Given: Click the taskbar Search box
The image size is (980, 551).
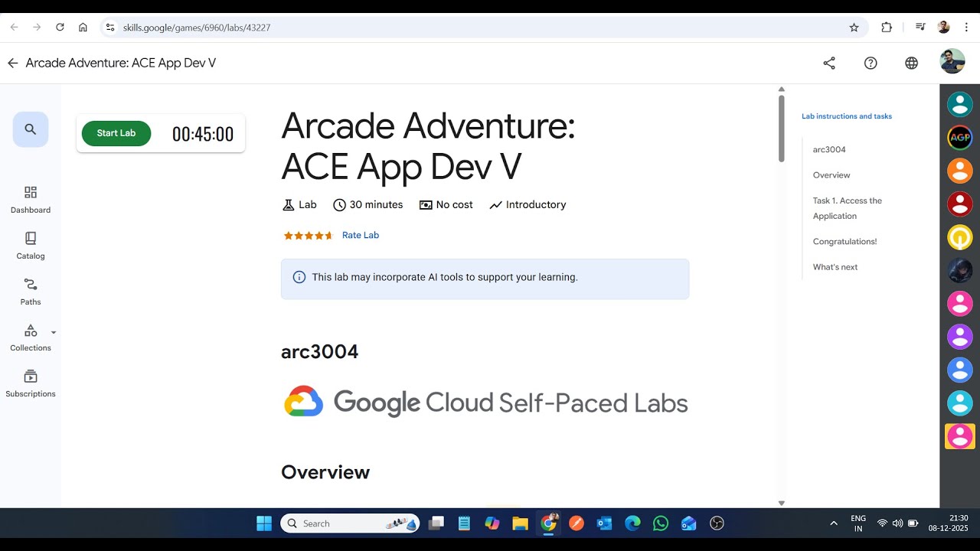Looking at the screenshot, I should pyautogui.click(x=350, y=523).
